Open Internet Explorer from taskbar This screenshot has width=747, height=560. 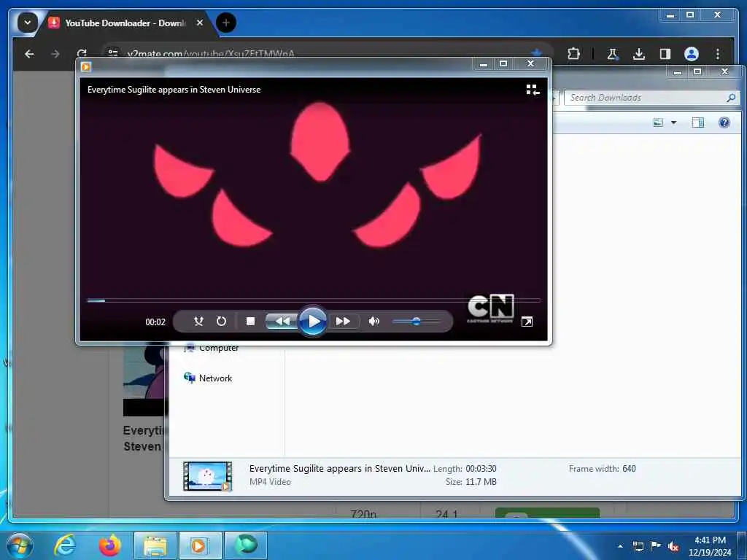(65, 545)
